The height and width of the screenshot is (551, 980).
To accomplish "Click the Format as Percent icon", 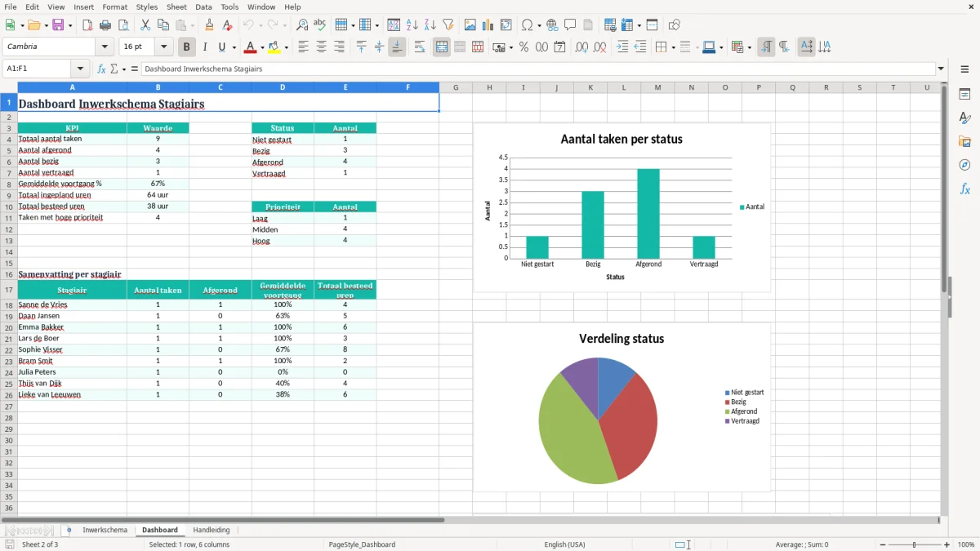I will pos(523,47).
